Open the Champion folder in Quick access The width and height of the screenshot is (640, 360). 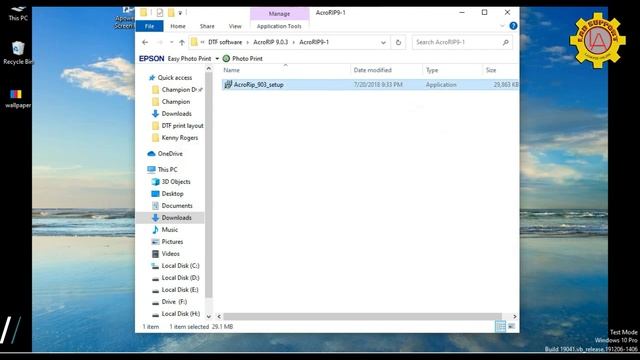(171, 102)
